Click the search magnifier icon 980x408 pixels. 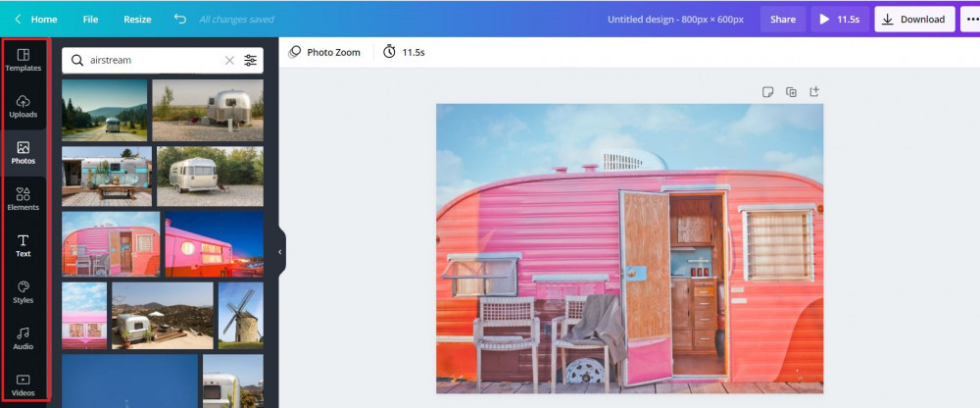click(76, 61)
